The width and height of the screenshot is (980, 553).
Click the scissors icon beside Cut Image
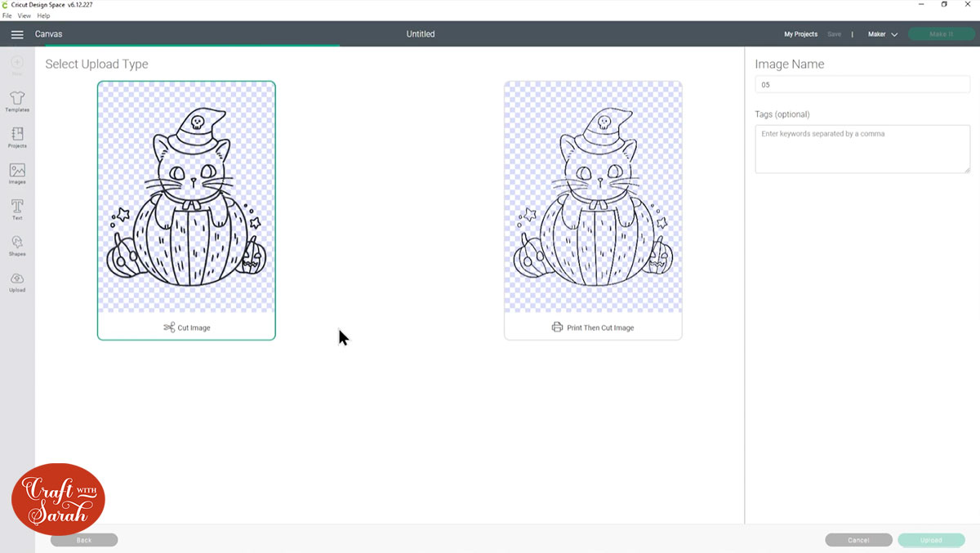click(x=169, y=328)
